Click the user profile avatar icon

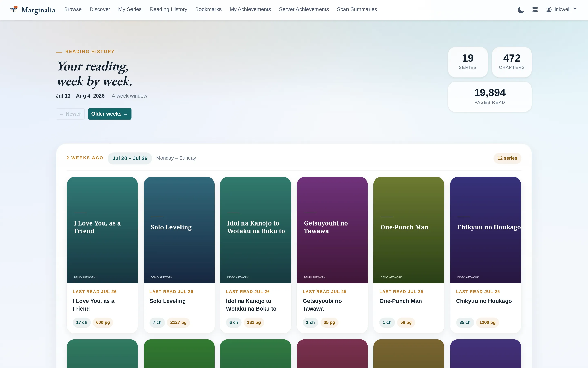(x=548, y=9)
